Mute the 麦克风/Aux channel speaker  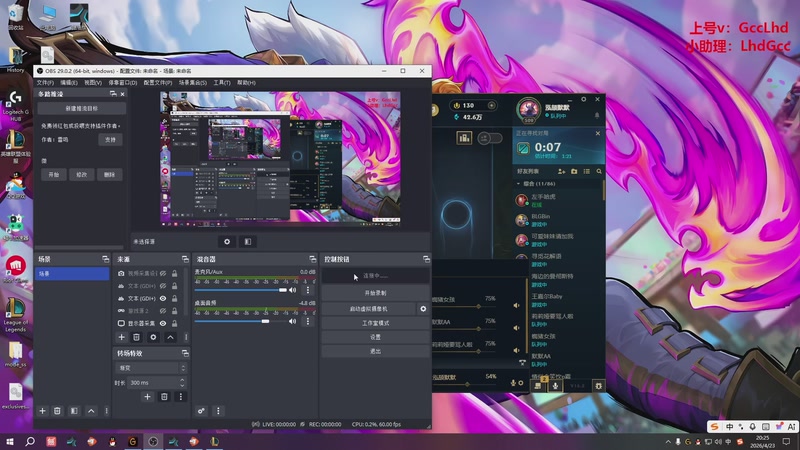pyautogui.click(x=292, y=290)
